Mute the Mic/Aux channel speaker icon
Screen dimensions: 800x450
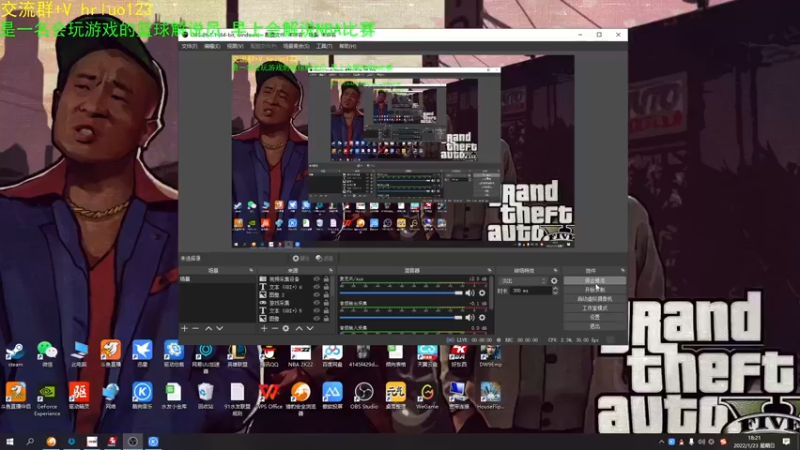[x=470, y=293]
